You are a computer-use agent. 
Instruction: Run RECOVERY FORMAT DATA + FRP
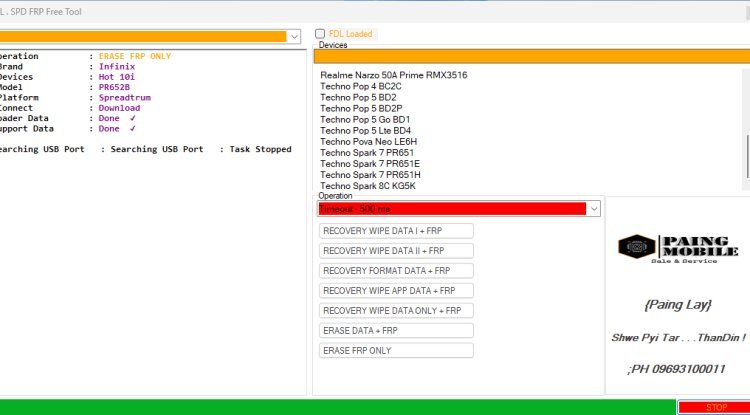point(396,271)
